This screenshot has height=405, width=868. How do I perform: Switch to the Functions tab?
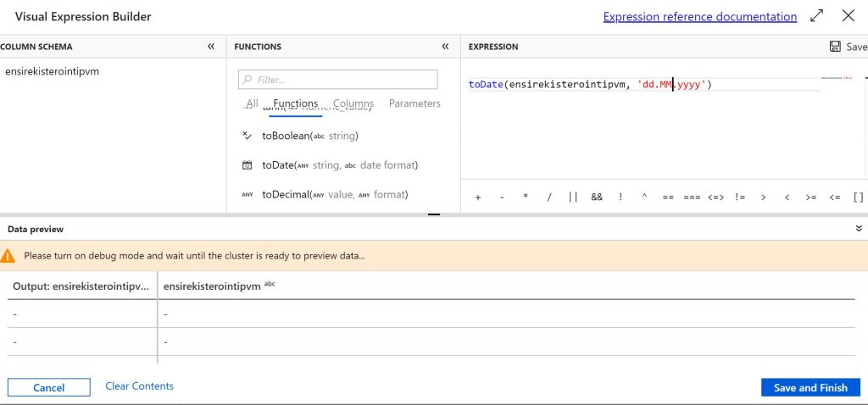pos(296,103)
